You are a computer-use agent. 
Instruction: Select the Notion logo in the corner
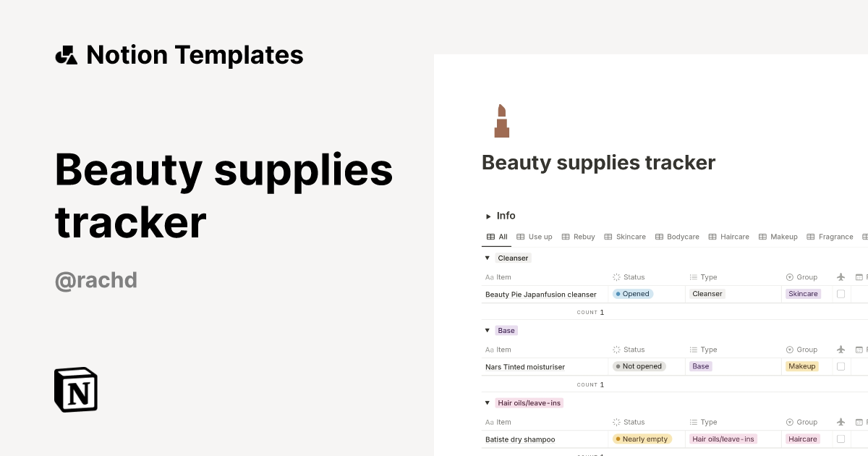point(75,389)
